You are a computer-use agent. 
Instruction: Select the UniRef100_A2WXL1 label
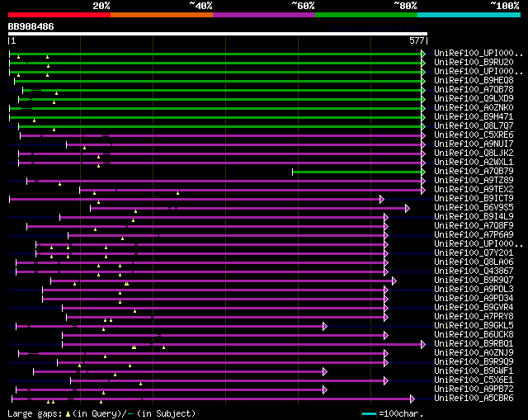coord(474,163)
